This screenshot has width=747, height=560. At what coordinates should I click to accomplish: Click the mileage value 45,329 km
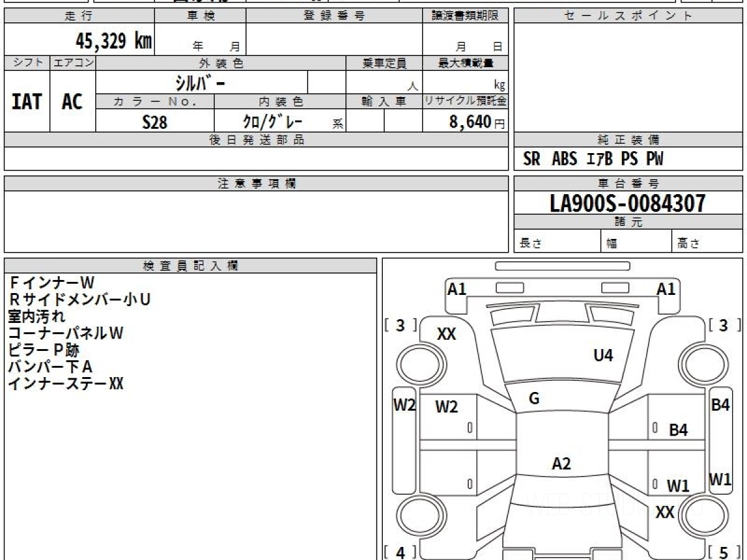pos(113,42)
